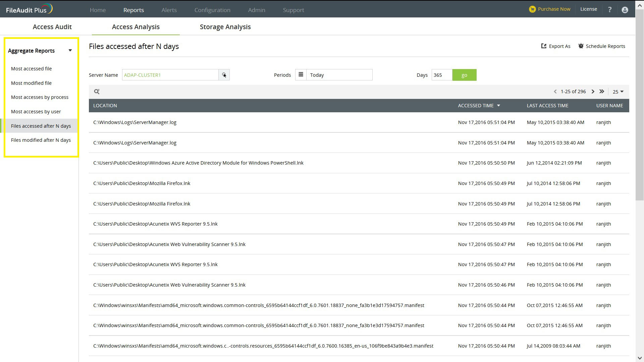
Task: Open the Configuration menu
Action: point(212,10)
